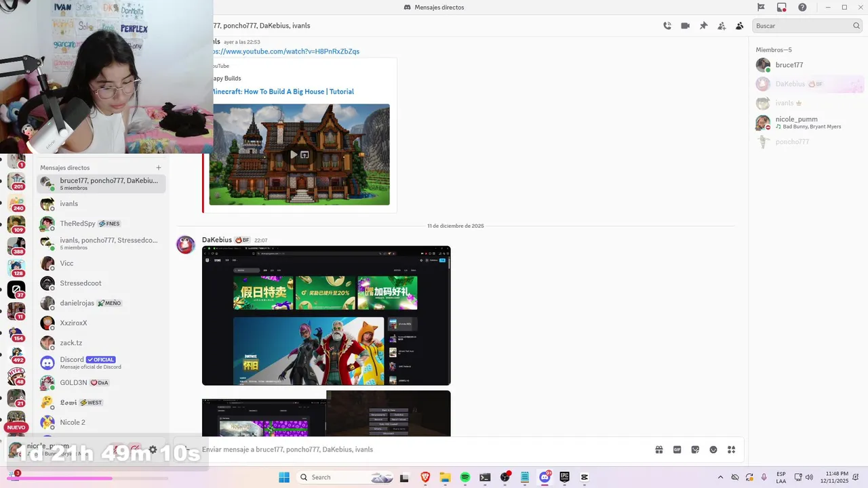This screenshot has height=488, width=868.
Task: Create a new direct message with plus icon
Action: pos(159,167)
